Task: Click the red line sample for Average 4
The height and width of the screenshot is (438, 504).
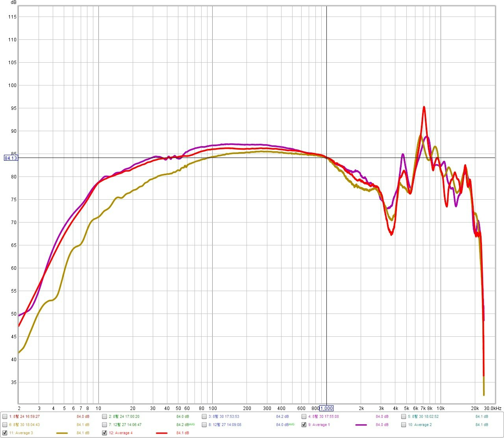Action: 161,433
